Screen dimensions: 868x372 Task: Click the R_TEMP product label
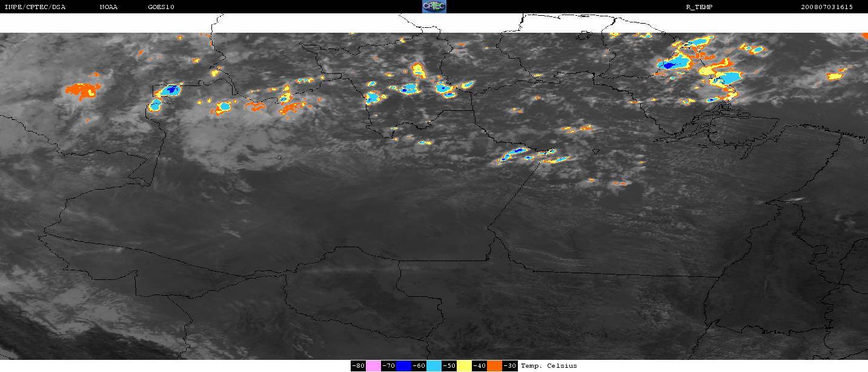[x=699, y=7]
